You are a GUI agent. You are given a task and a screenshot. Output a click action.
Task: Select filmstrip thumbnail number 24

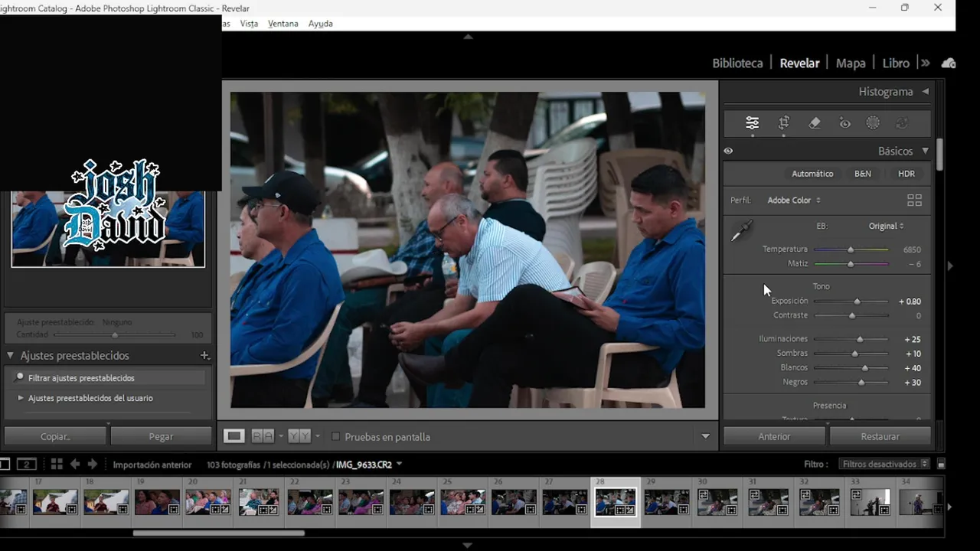tap(412, 502)
